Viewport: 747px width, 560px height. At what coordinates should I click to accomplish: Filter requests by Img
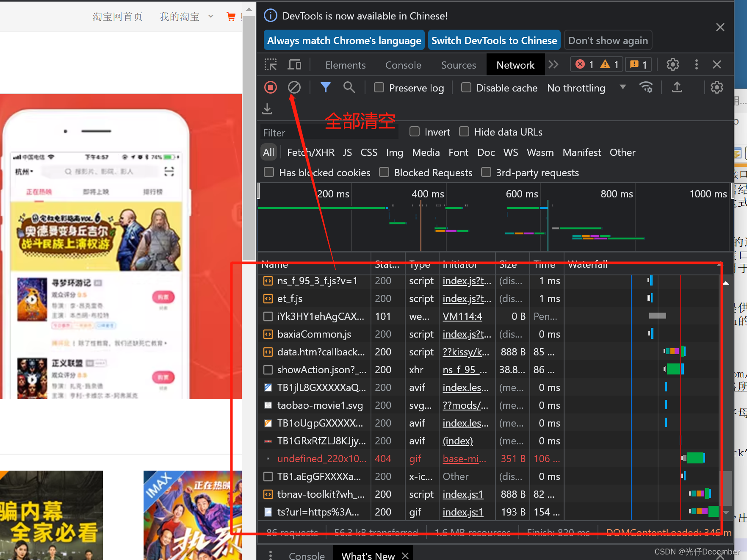pos(394,152)
